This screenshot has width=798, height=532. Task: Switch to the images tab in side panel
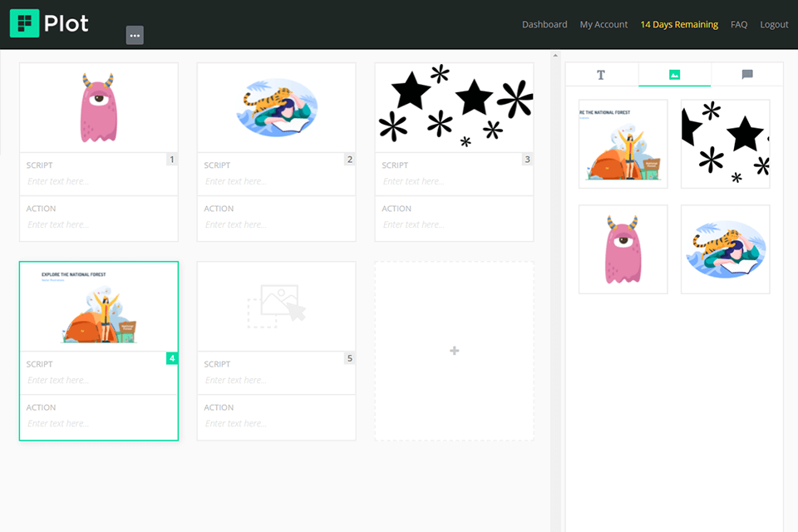click(x=674, y=75)
